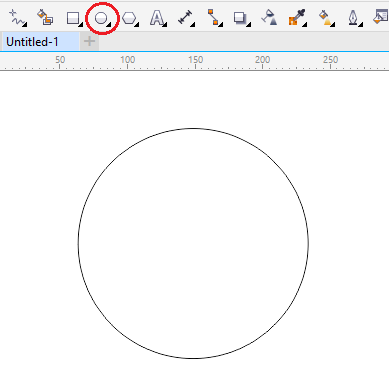
Task: Select the Parallel Dimension tool
Action: point(186,18)
